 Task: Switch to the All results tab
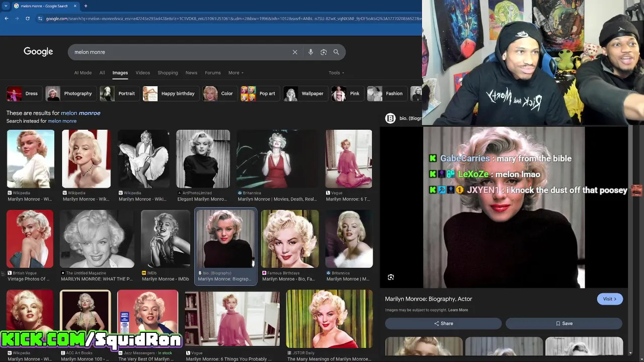click(102, 73)
